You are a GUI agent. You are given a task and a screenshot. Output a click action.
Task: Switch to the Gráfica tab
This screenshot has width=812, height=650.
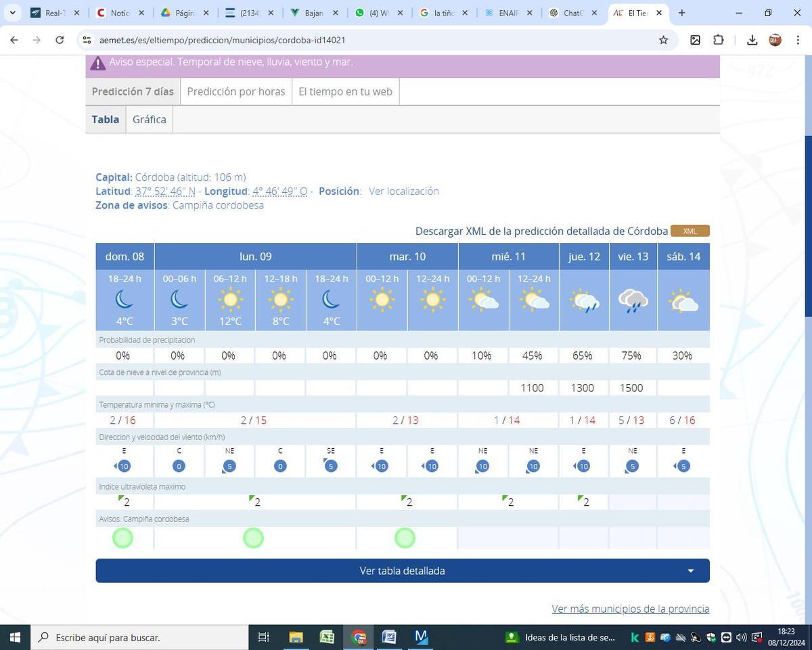tap(149, 119)
